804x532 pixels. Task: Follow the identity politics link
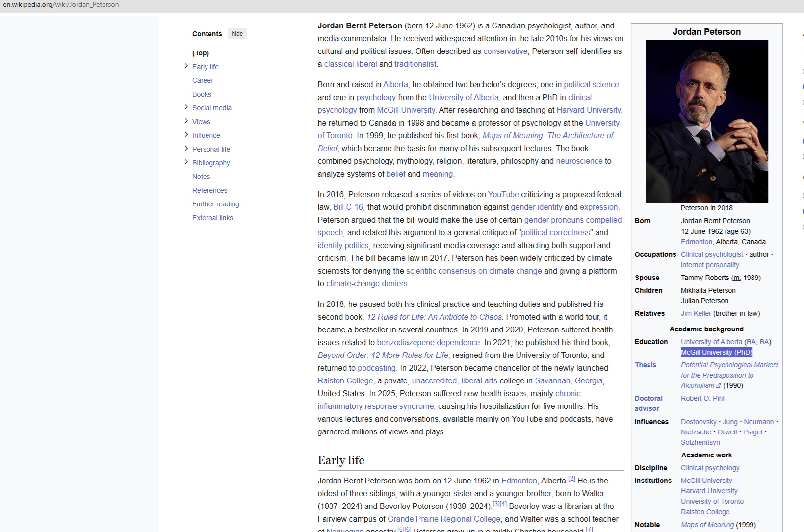point(343,245)
